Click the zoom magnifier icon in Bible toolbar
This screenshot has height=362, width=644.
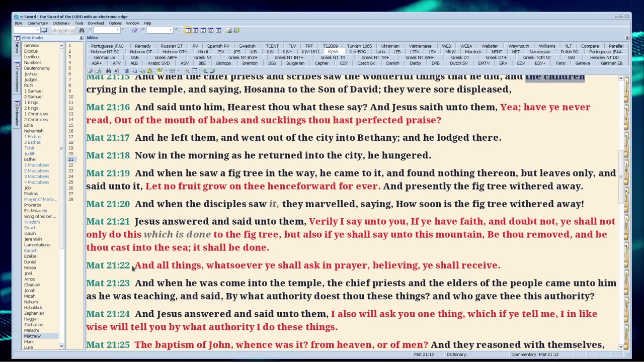tap(187, 71)
